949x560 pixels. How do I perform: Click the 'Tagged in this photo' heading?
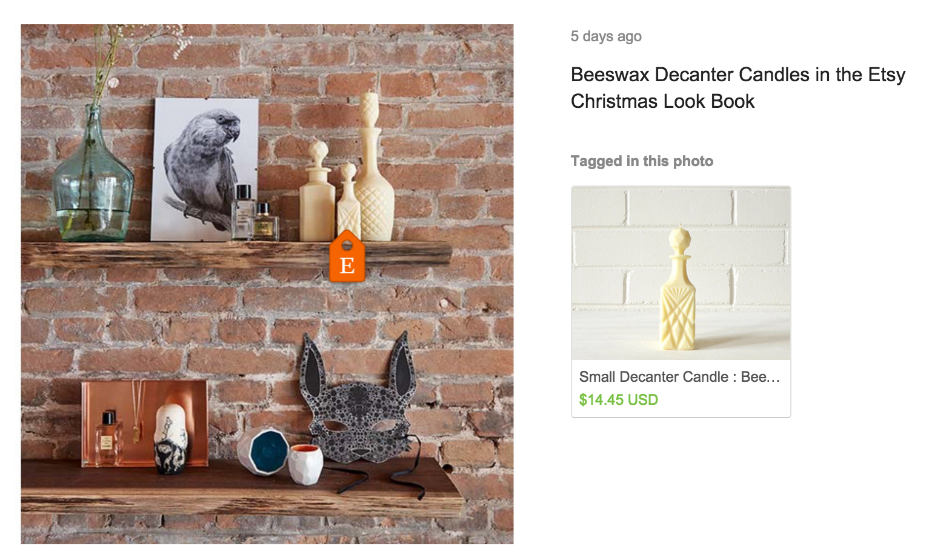point(642,161)
